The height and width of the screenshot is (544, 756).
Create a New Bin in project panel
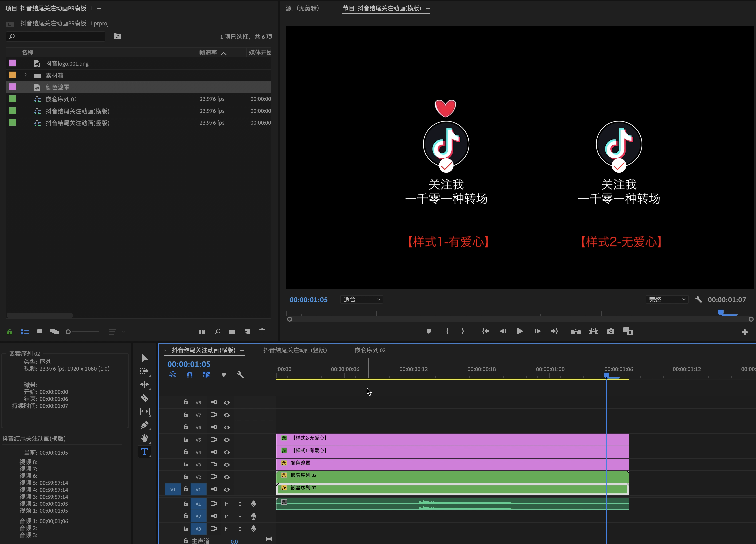(x=232, y=331)
